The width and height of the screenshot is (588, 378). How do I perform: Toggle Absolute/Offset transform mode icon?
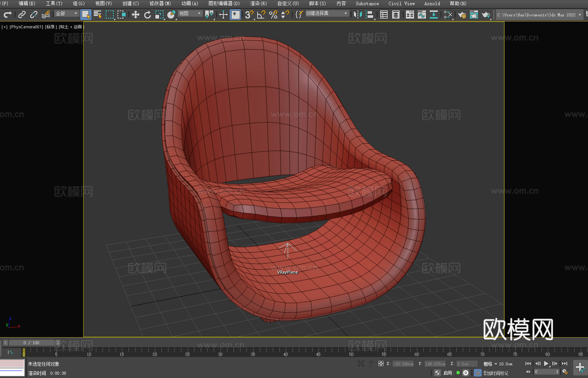click(x=381, y=364)
